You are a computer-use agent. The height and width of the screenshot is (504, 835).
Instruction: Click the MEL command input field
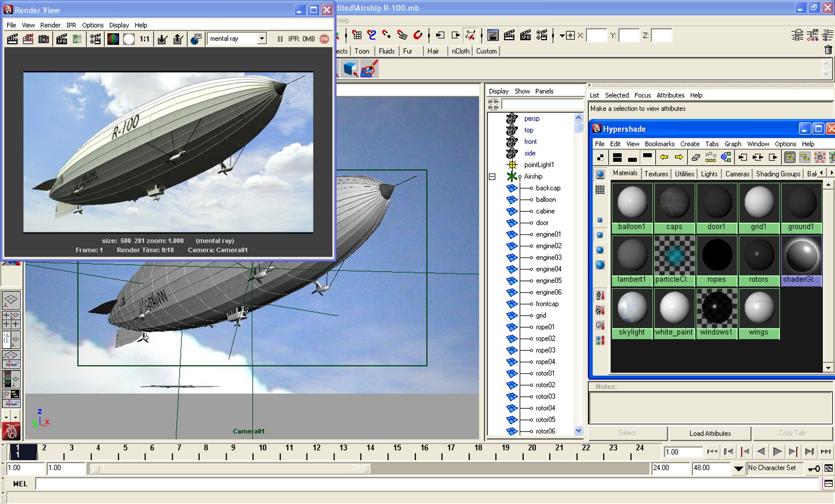(428, 484)
